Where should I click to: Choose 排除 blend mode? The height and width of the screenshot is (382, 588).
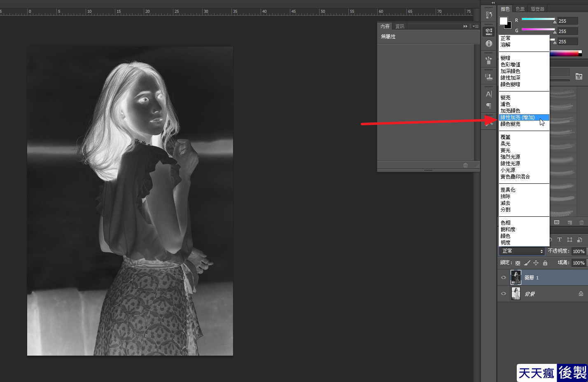524,197
